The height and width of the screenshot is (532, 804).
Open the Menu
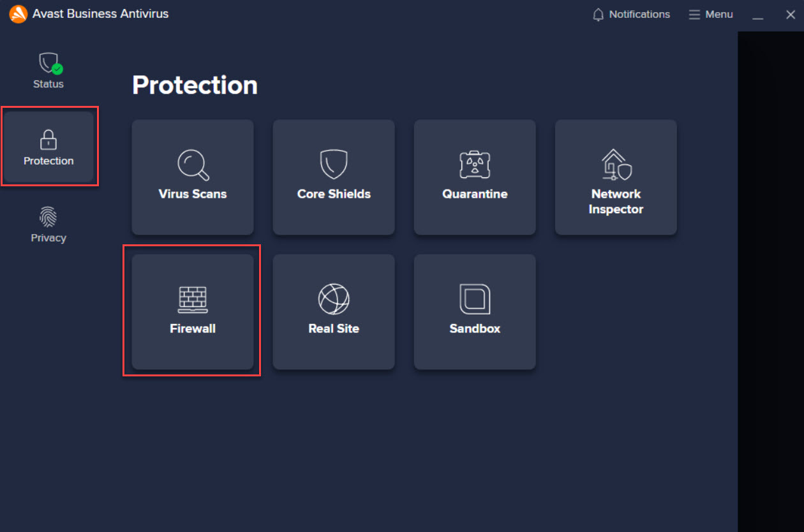(x=711, y=14)
